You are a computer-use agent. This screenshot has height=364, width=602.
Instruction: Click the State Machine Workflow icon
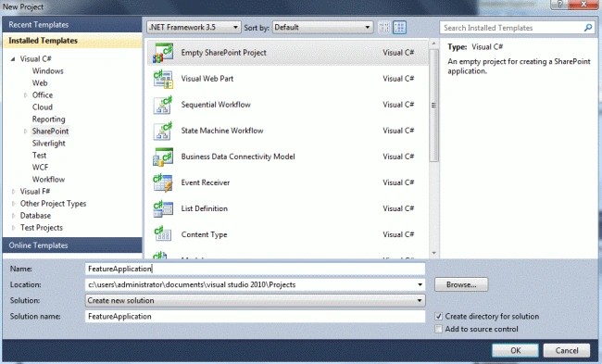coord(163,131)
